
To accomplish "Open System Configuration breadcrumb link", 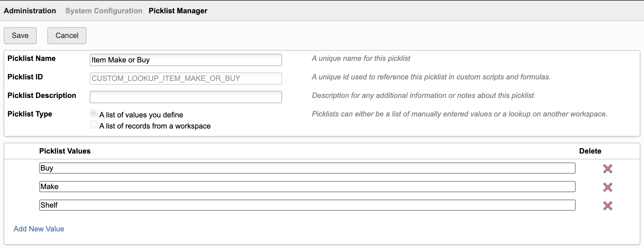I will pos(104,11).
